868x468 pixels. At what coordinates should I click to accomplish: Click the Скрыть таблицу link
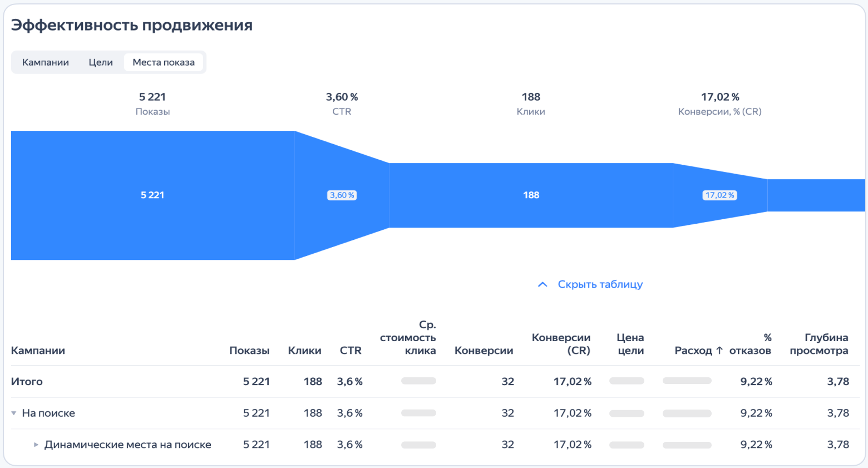click(600, 284)
